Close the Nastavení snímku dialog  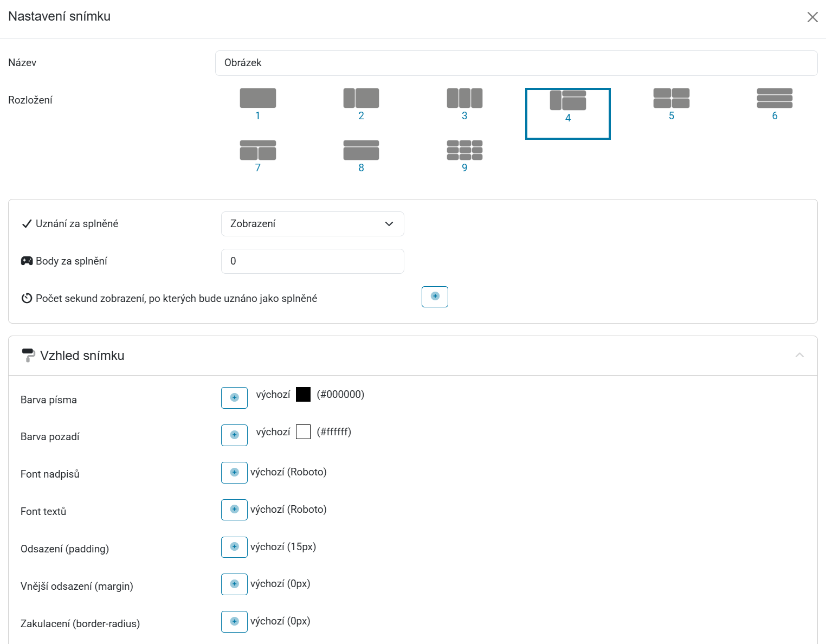tap(812, 17)
